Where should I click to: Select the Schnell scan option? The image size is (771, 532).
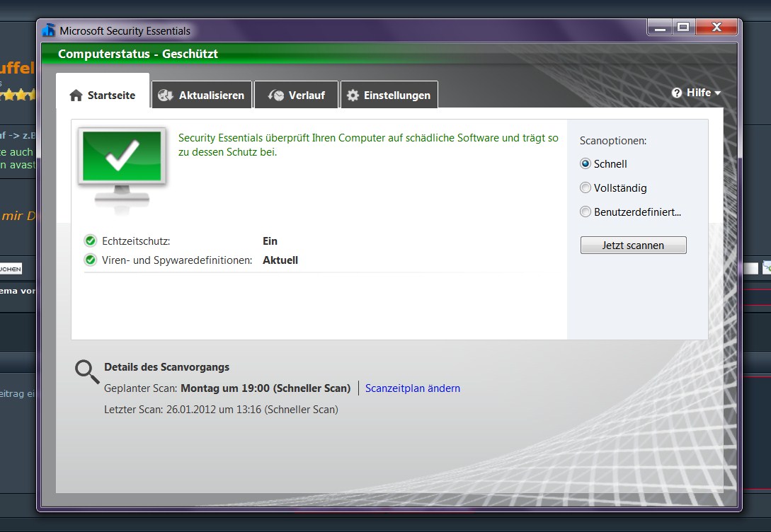point(586,163)
